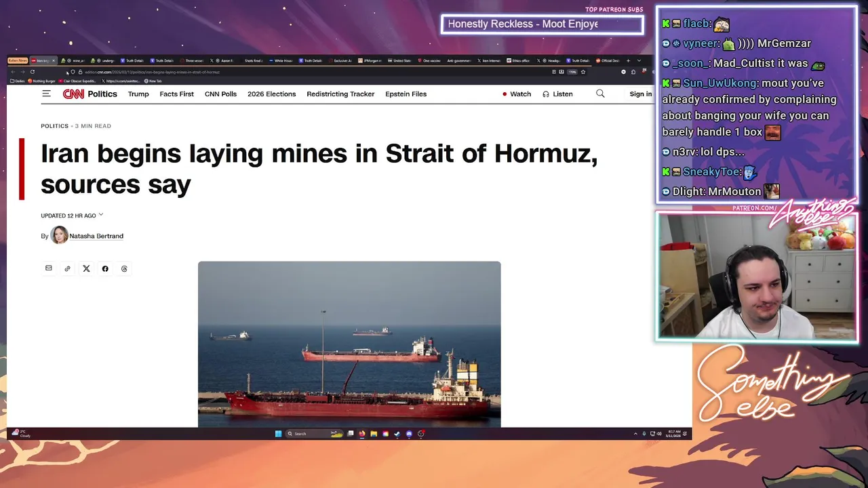Open the Dailies bookmark folder
Viewport: 868px width, 488px height.
pos(17,81)
